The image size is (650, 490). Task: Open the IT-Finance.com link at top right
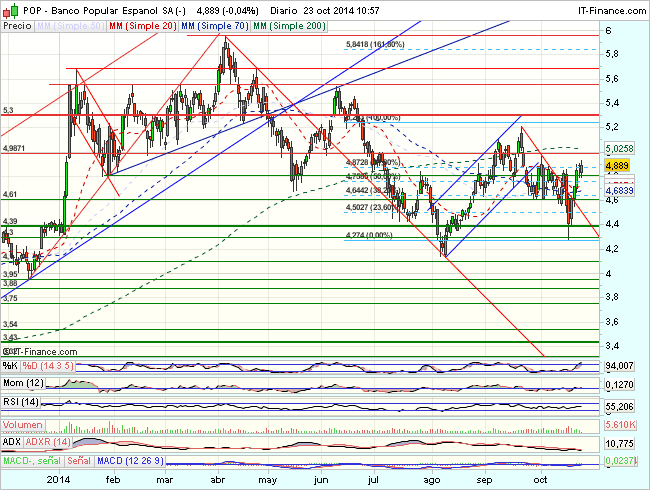[612, 11]
